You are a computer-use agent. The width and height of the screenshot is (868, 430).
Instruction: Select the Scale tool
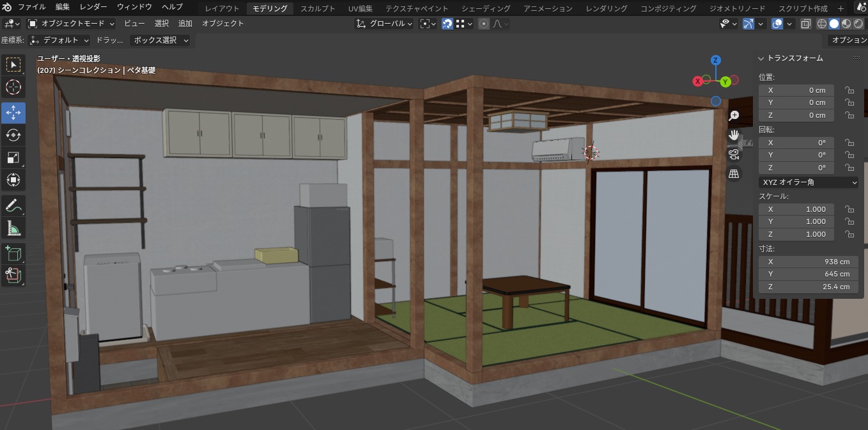13,157
